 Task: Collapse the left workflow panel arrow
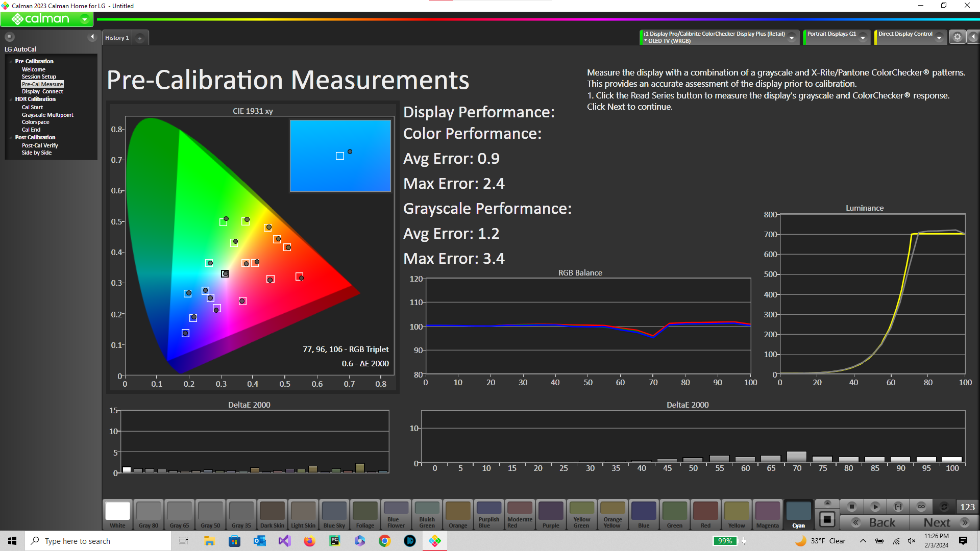click(x=92, y=37)
